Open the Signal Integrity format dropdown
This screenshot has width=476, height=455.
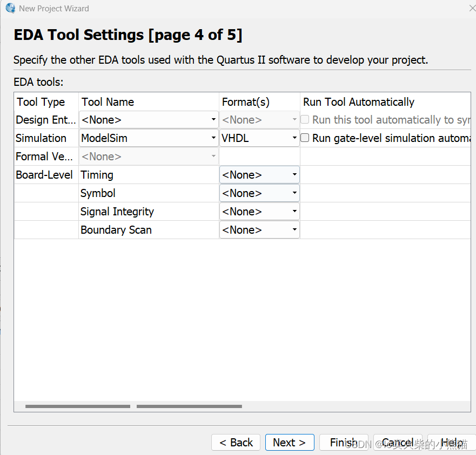click(x=259, y=212)
